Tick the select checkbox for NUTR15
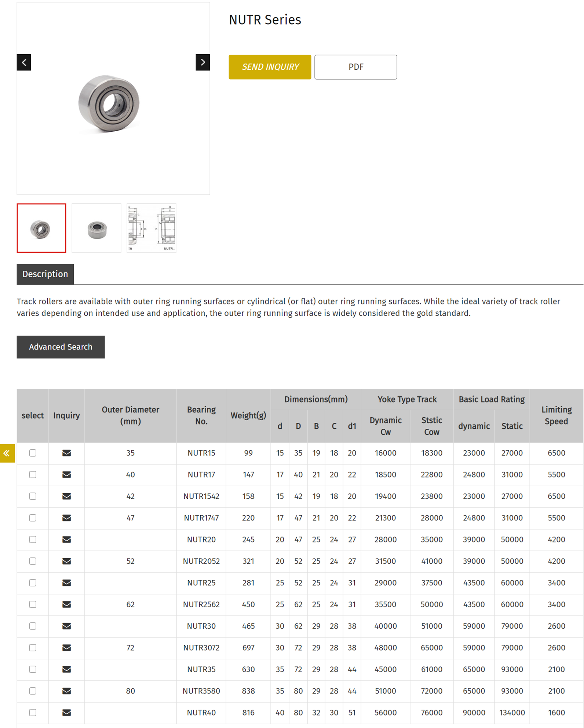584x728 pixels. 33,453
